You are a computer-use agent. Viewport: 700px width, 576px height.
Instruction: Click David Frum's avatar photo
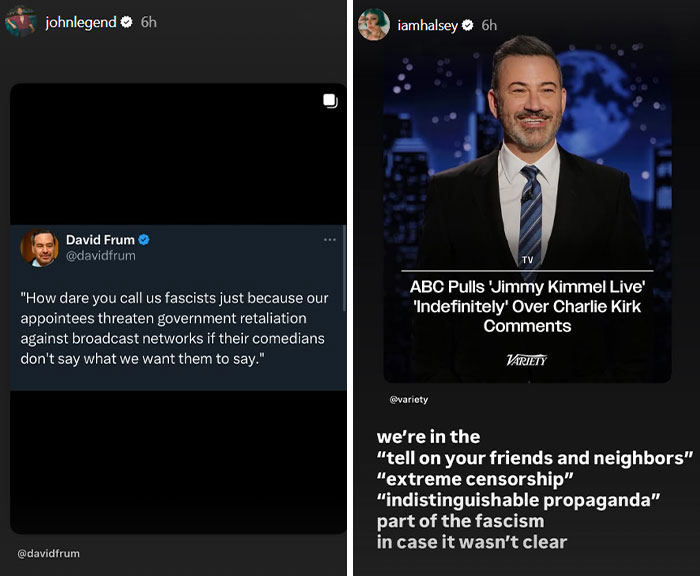(x=40, y=248)
